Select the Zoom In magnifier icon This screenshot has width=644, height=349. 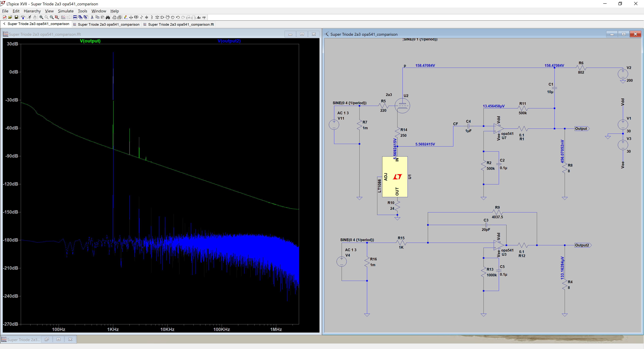click(41, 17)
